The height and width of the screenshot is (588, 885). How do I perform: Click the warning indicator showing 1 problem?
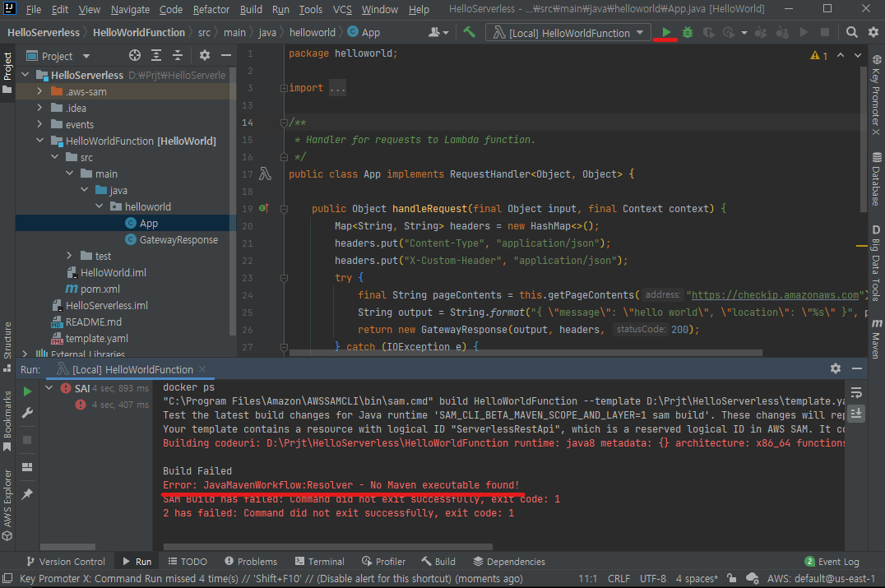click(x=819, y=55)
